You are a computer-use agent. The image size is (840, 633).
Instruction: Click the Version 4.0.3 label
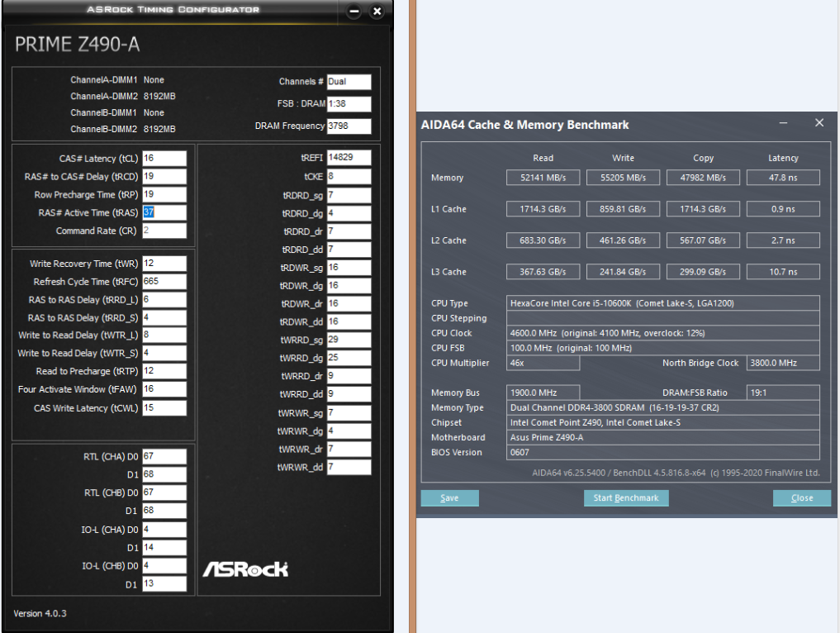pyautogui.click(x=40, y=613)
